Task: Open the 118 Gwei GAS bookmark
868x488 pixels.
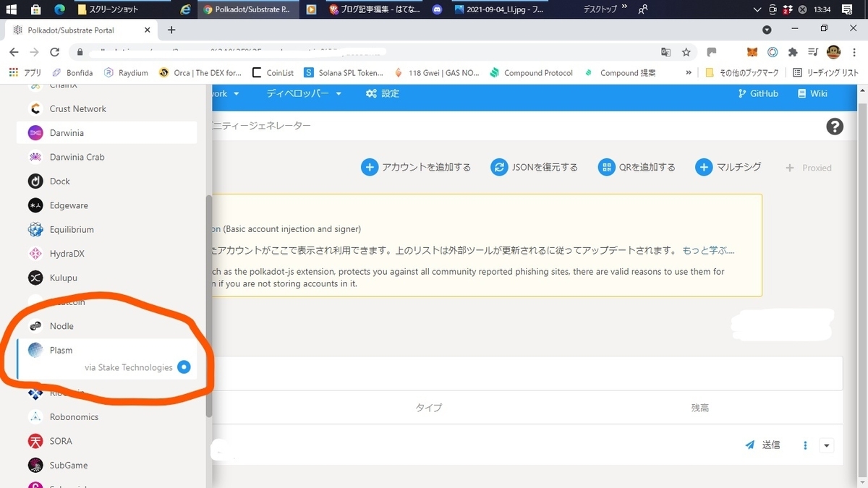Action: coord(436,72)
